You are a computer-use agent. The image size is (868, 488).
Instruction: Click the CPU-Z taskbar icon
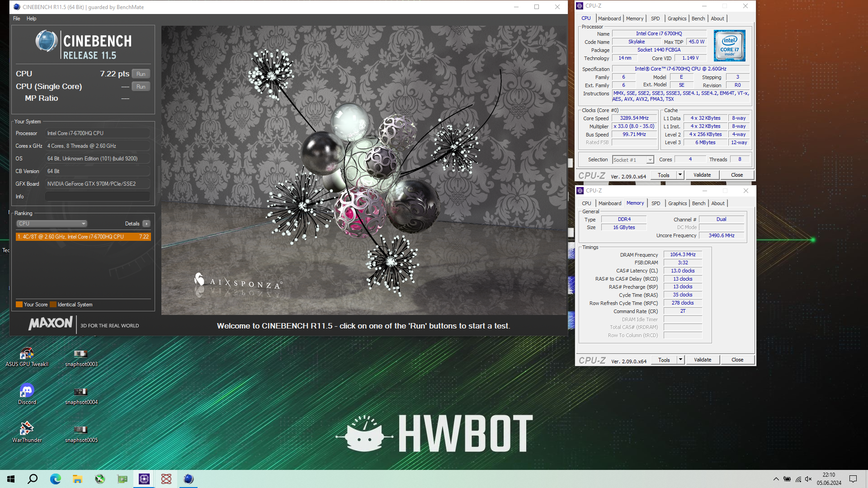point(144,479)
